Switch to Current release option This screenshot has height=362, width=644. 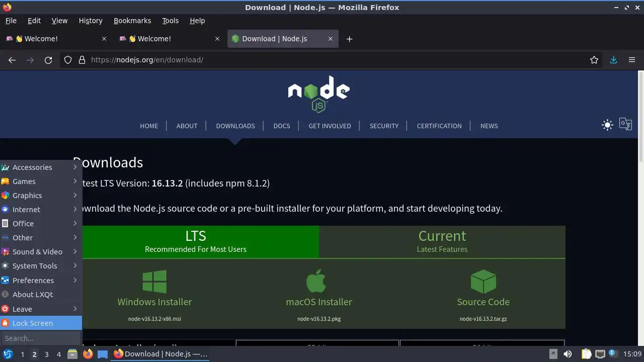point(442,241)
